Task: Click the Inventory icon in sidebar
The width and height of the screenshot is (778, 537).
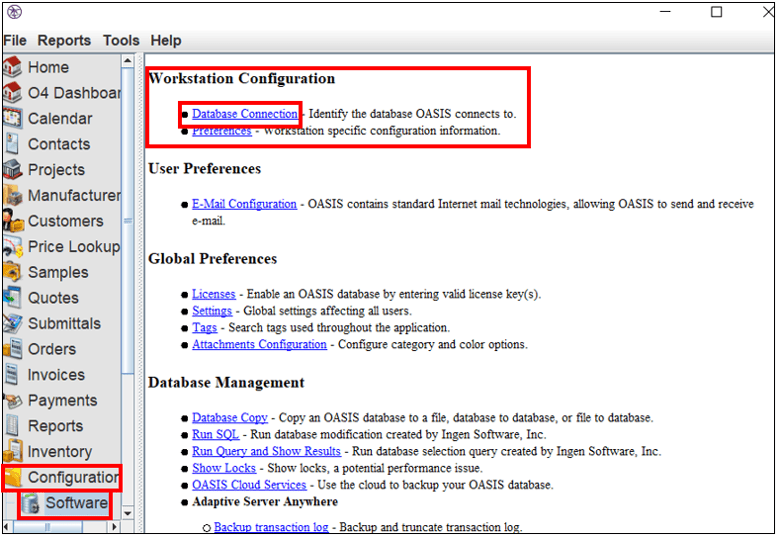Action: coord(12,452)
